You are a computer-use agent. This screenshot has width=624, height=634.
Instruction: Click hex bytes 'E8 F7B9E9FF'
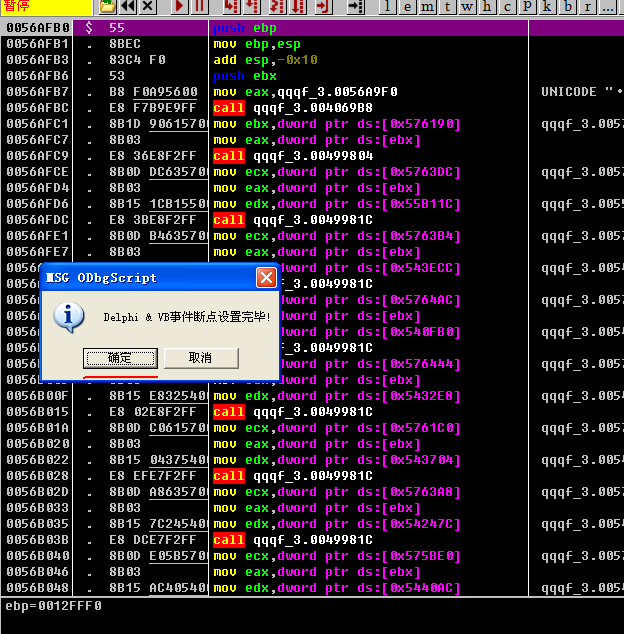[153, 108]
